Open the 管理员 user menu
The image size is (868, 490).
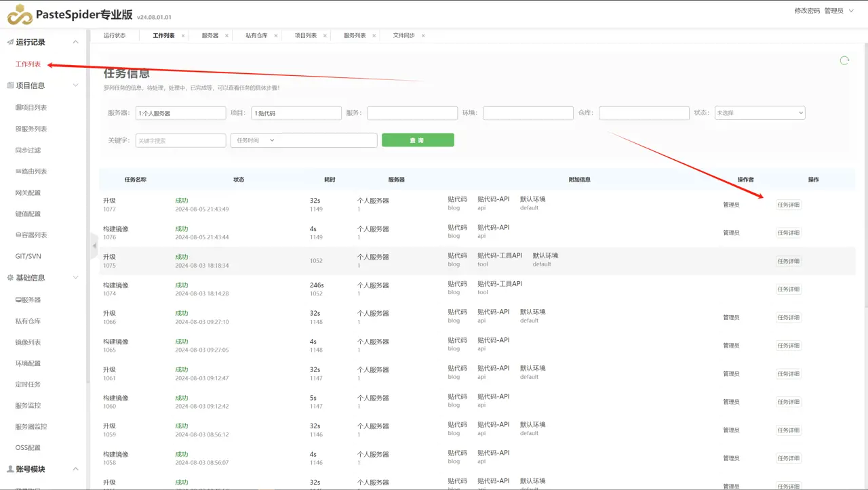838,11
